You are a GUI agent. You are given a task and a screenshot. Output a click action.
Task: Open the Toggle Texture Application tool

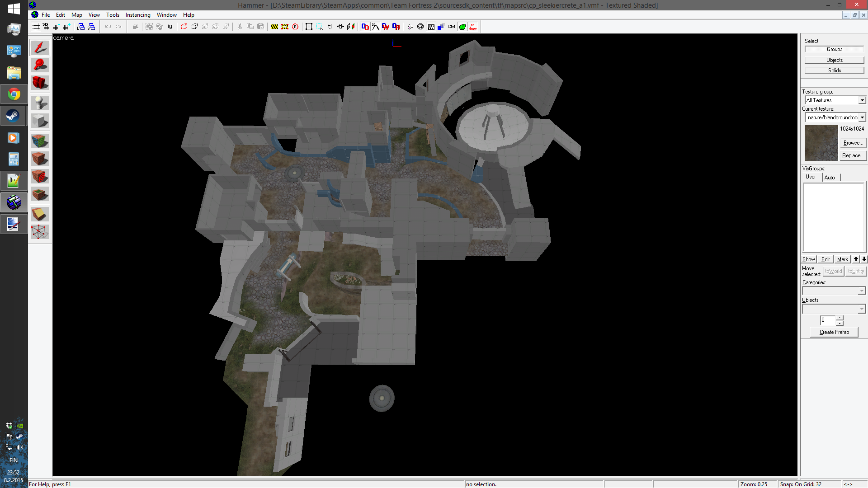pyautogui.click(x=40, y=141)
